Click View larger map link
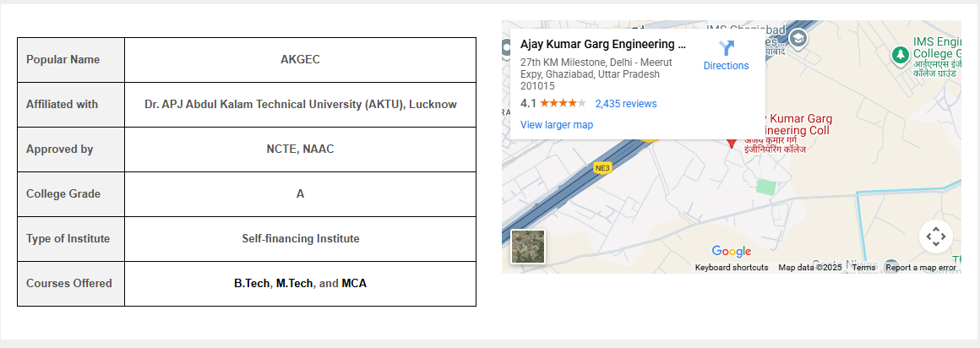Image resolution: width=980 pixels, height=348 pixels. point(557,125)
